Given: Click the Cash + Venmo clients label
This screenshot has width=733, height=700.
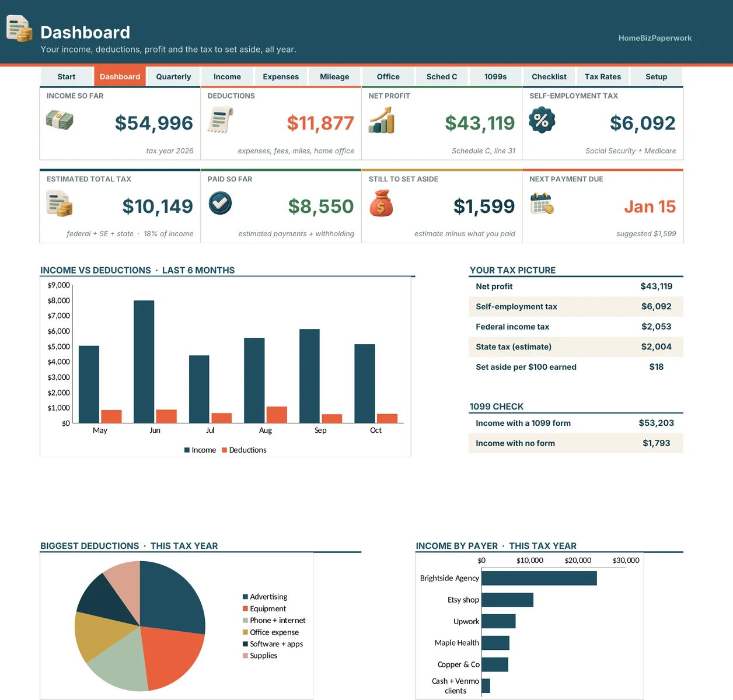Looking at the screenshot, I should tap(455, 686).
